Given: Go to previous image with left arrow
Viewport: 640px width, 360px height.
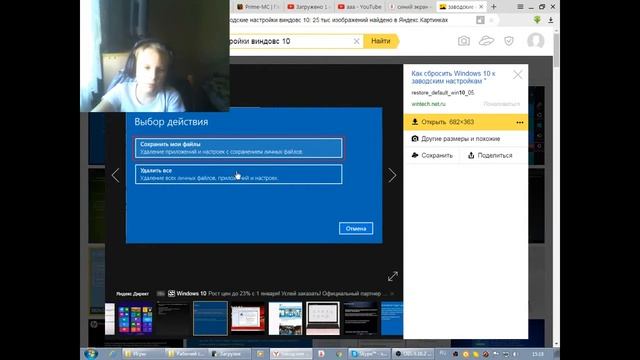Looking at the screenshot, I should coord(116,176).
